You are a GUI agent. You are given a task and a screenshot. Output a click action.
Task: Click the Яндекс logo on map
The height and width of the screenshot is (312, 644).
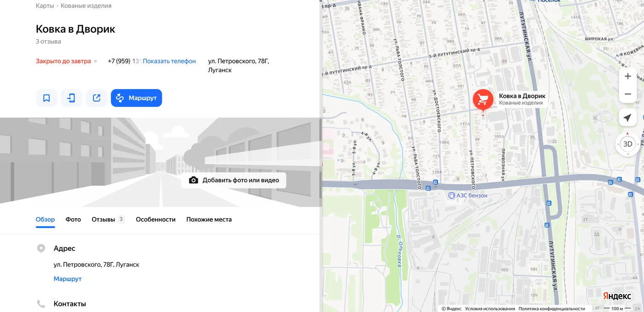[617, 295]
